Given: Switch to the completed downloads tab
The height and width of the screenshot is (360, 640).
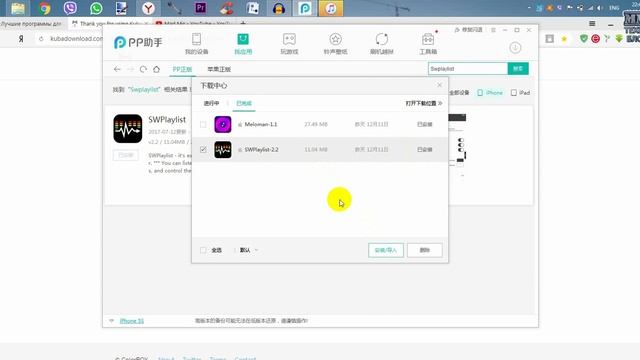Looking at the screenshot, I should click(244, 103).
